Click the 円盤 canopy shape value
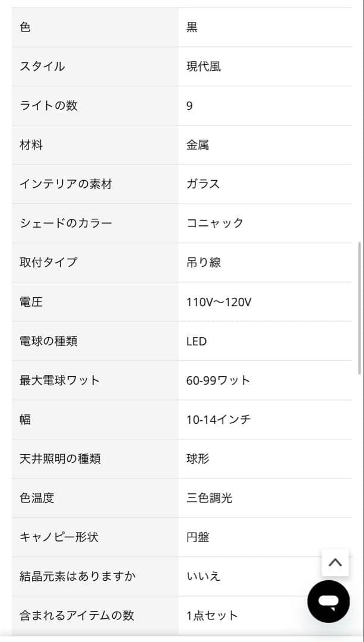This screenshot has width=364, height=642. (198, 537)
